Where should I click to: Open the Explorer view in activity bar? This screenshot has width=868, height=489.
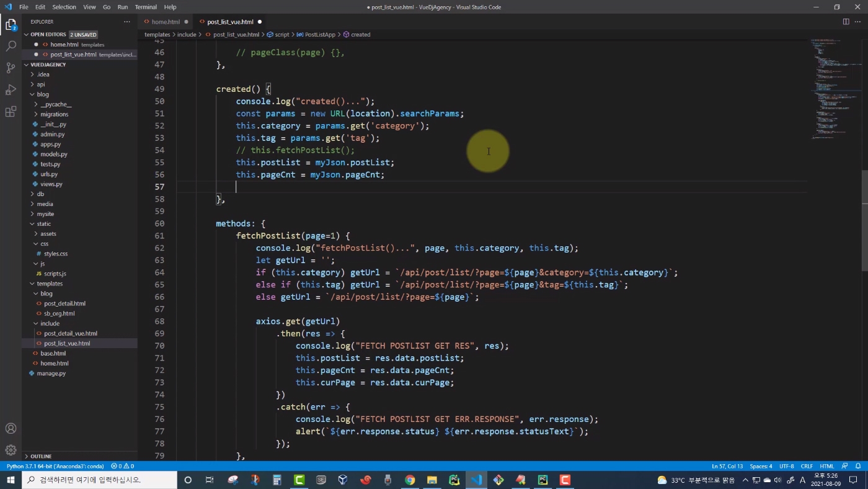(11, 25)
